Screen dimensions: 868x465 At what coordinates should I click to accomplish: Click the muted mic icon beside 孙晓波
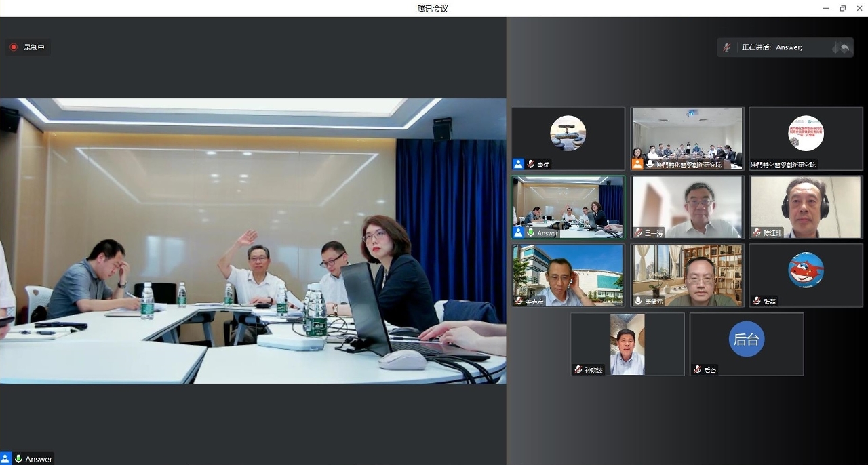coord(578,369)
